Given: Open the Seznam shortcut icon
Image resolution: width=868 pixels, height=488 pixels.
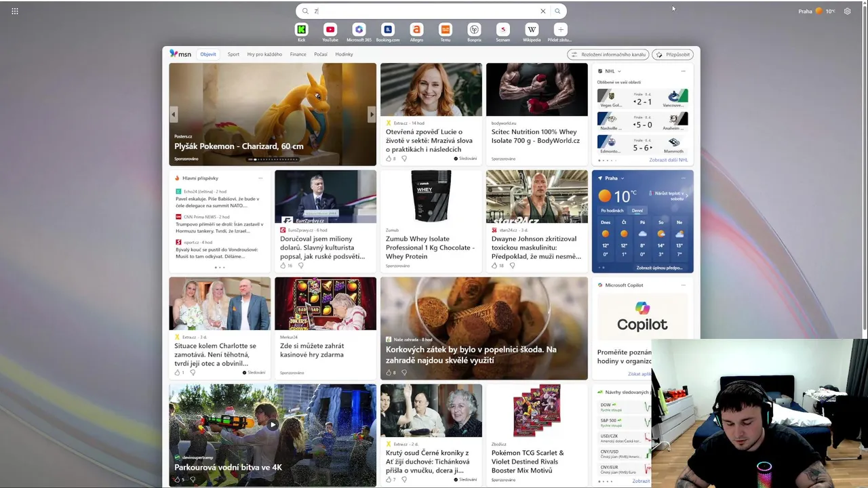Looking at the screenshot, I should (x=502, y=29).
